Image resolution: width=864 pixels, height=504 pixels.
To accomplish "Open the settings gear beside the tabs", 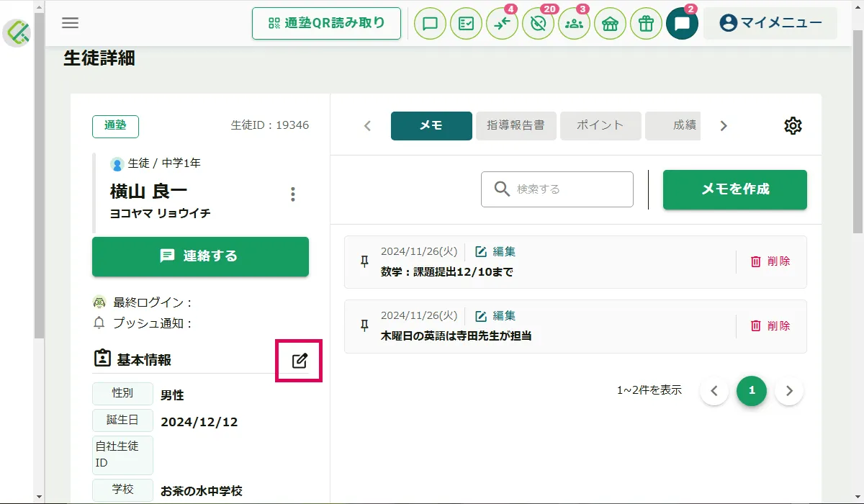I will [792, 126].
